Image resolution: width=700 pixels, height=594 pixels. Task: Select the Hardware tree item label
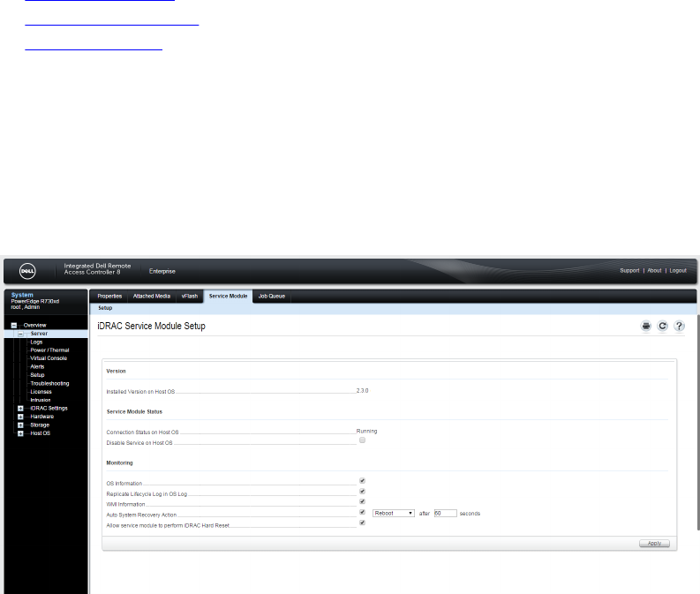(42, 417)
